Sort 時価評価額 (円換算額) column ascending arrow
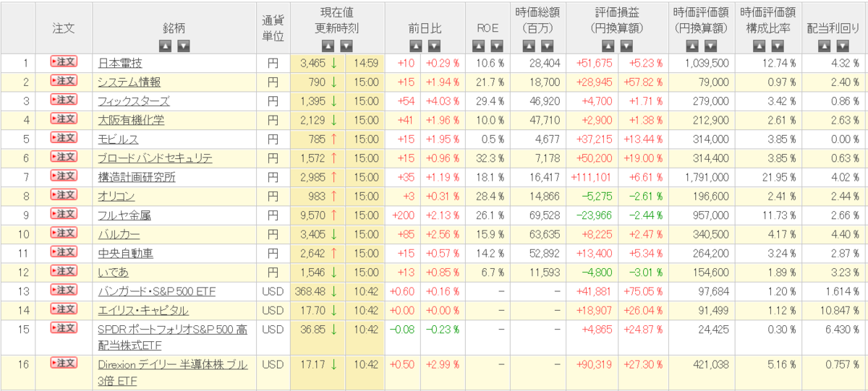Image resolution: width=868 pixels, height=391 pixels. [x=692, y=46]
